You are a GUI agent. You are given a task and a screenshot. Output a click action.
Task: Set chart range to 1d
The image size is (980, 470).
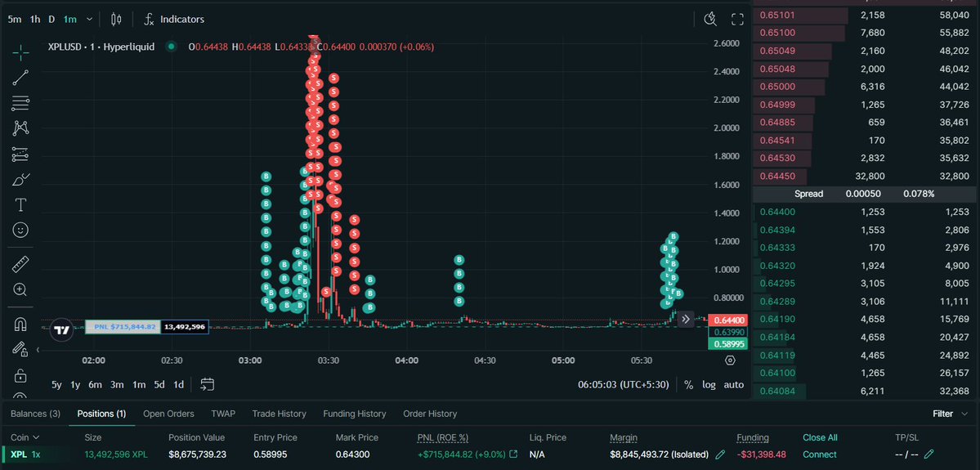179,385
